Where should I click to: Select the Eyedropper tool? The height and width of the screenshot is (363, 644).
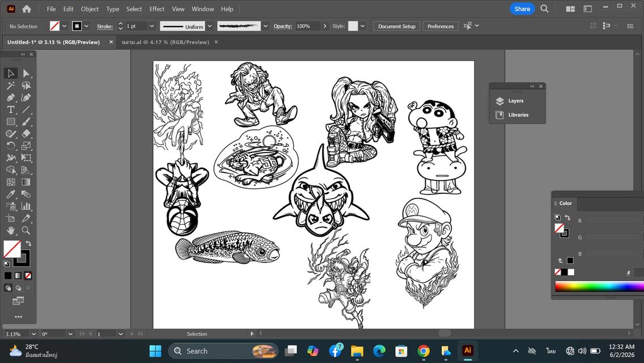point(11,194)
